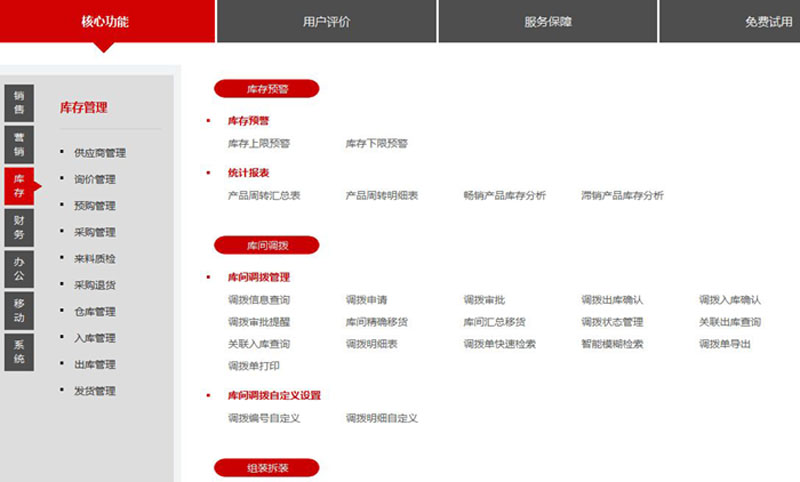Open the 服务保障 tab

tap(547, 21)
